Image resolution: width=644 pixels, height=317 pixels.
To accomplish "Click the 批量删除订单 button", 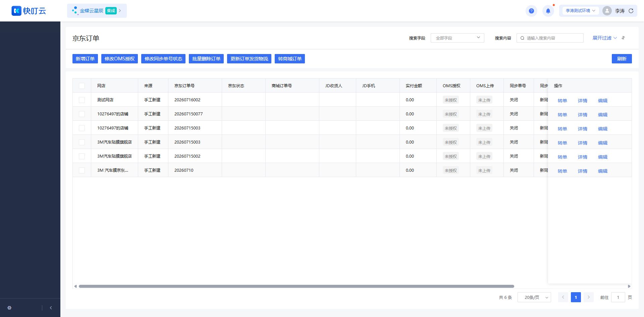I will point(206,59).
